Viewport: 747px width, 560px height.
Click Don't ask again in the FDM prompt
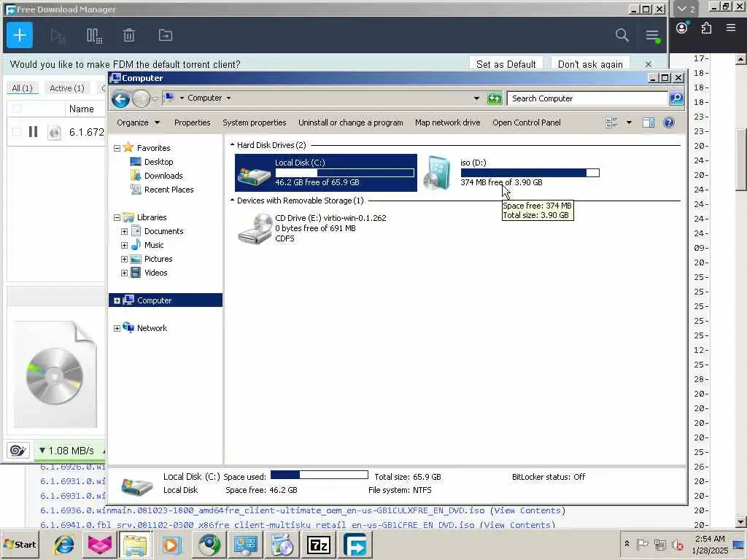(590, 64)
